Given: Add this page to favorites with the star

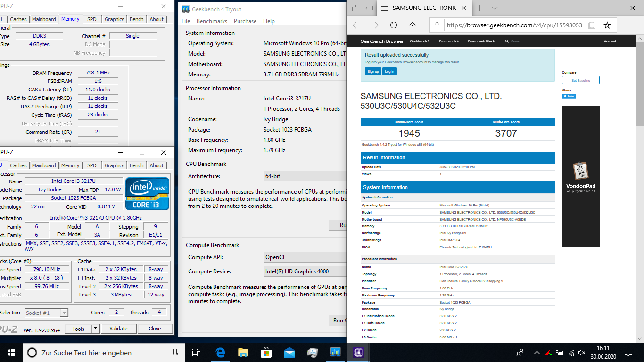Looking at the screenshot, I should point(607,25).
